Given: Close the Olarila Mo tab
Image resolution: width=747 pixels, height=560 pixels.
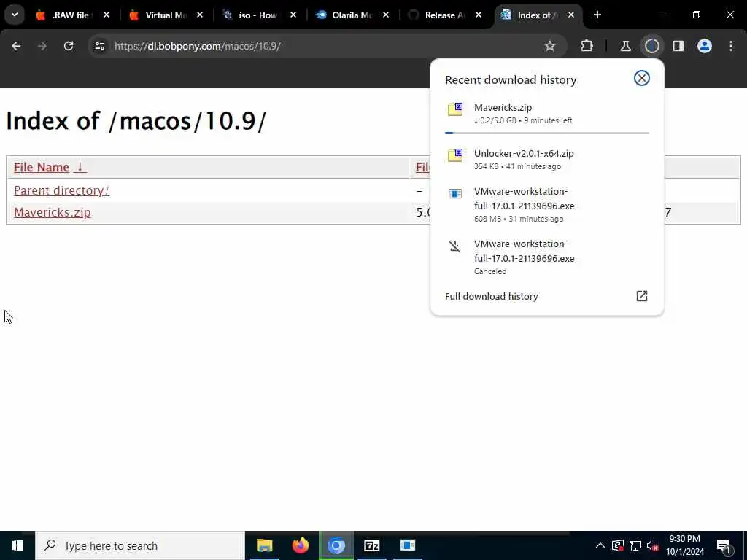Looking at the screenshot, I should point(386,15).
